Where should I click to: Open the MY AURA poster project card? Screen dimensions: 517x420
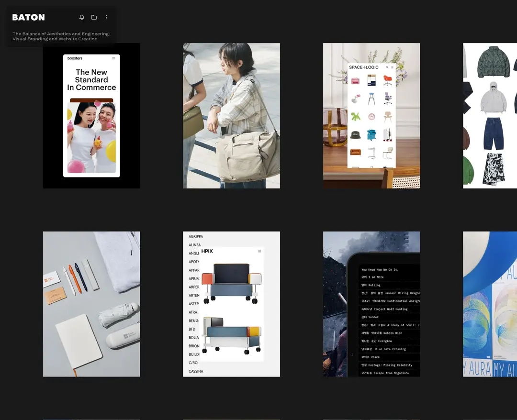pyautogui.click(x=490, y=304)
